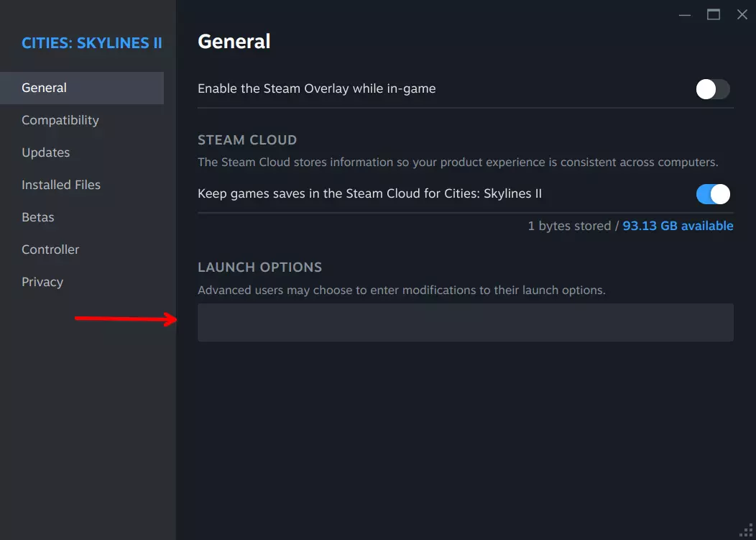Click the Enable Steam Overlay label text
The height and width of the screenshot is (540, 756).
[316, 88]
